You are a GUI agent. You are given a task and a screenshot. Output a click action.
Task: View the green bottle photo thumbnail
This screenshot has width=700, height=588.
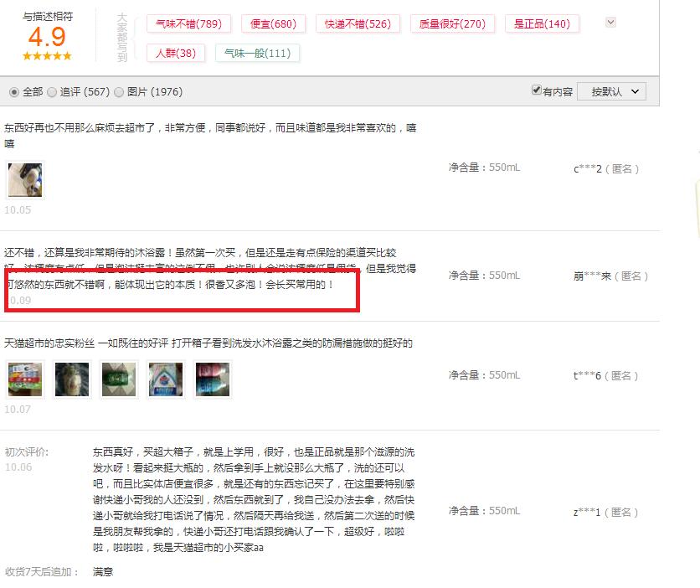119,378
